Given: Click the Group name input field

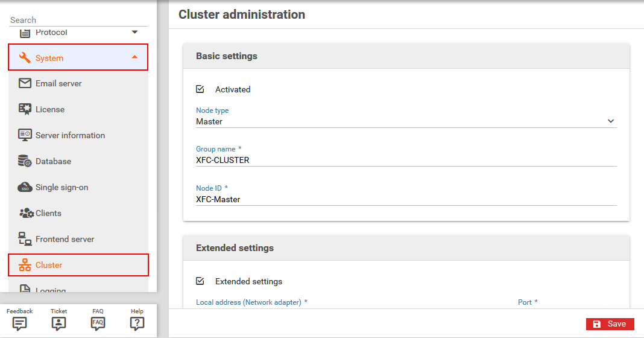Looking at the screenshot, I should pyautogui.click(x=406, y=161).
